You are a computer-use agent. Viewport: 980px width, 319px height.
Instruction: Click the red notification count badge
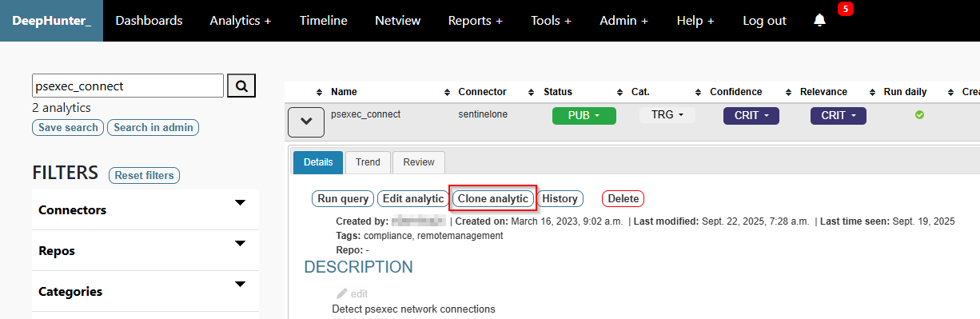click(x=846, y=9)
